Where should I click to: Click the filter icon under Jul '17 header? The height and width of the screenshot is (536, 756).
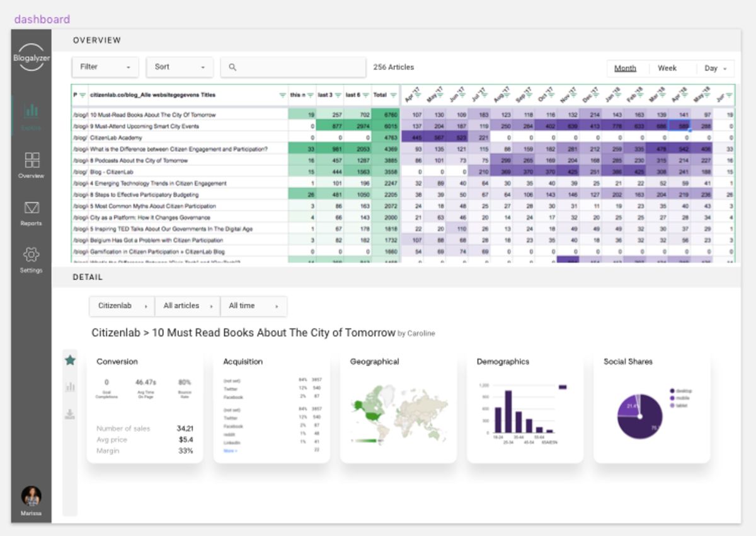point(483,96)
